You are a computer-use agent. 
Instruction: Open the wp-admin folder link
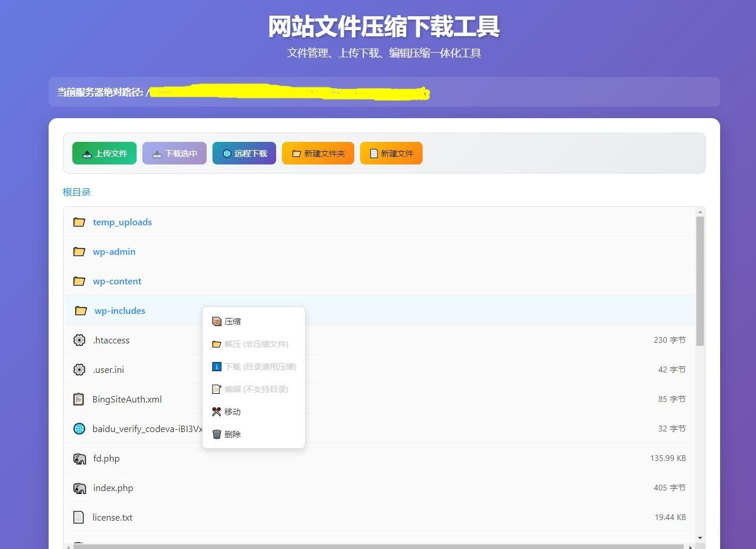coord(114,252)
